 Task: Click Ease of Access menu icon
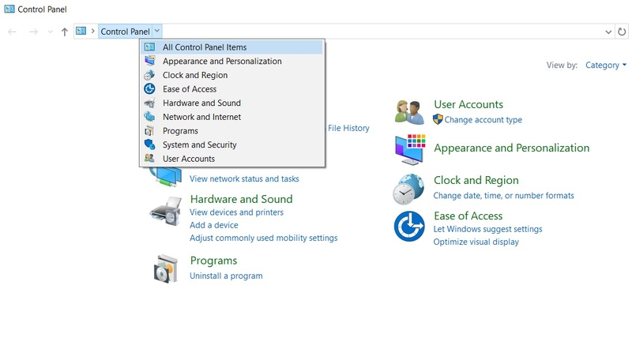(x=149, y=88)
